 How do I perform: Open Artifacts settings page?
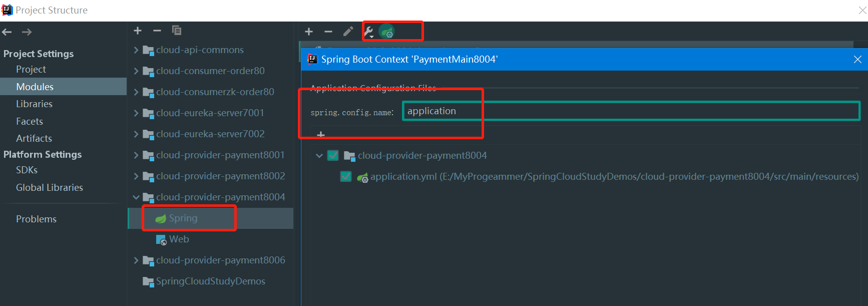(34, 139)
